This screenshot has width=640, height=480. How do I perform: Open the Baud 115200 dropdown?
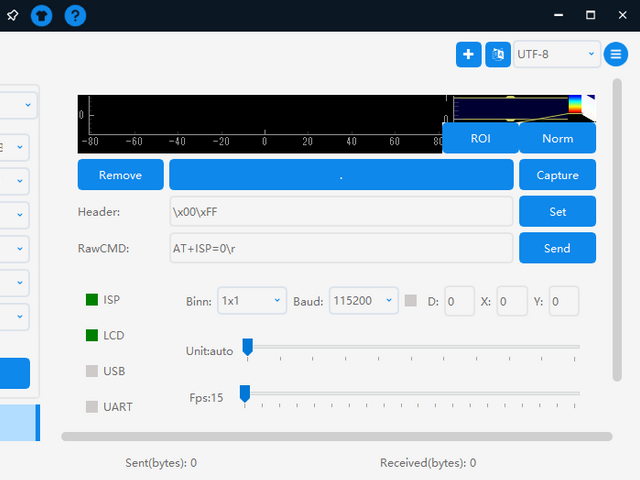pos(363,300)
